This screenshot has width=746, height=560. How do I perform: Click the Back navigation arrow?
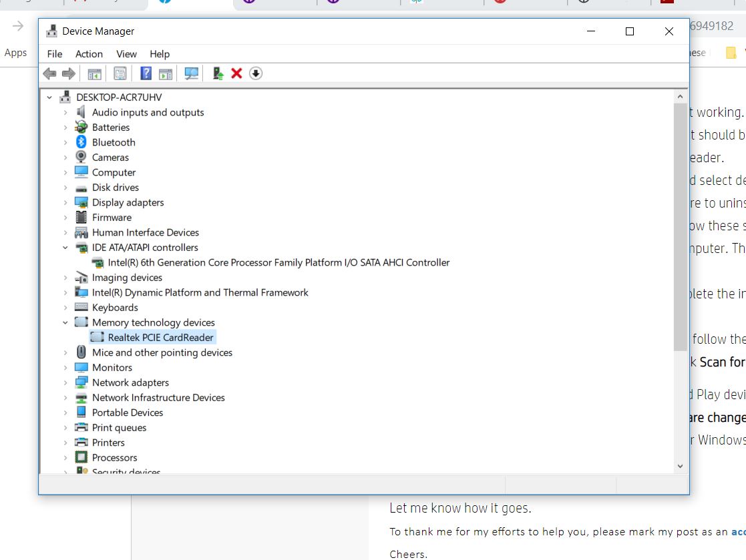click(x=49, y=73)
